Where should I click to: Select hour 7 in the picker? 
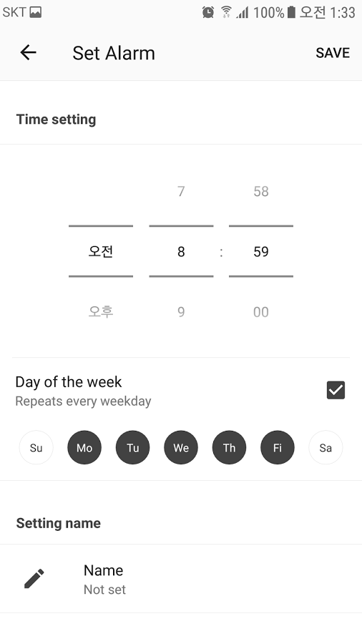[x=181, y=191]
